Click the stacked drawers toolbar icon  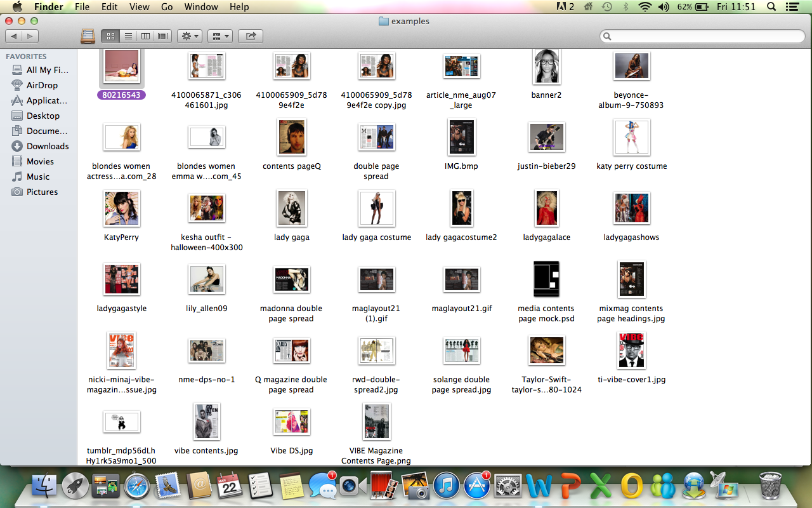coord(88,36)
